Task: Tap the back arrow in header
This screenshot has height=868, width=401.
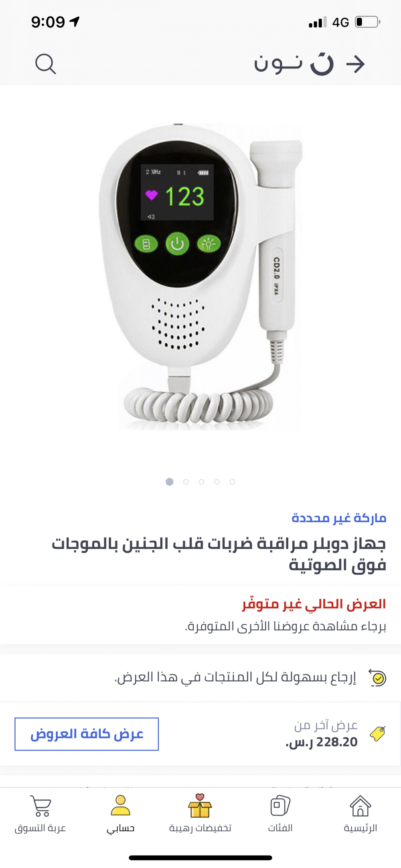Action: [355, 64]
